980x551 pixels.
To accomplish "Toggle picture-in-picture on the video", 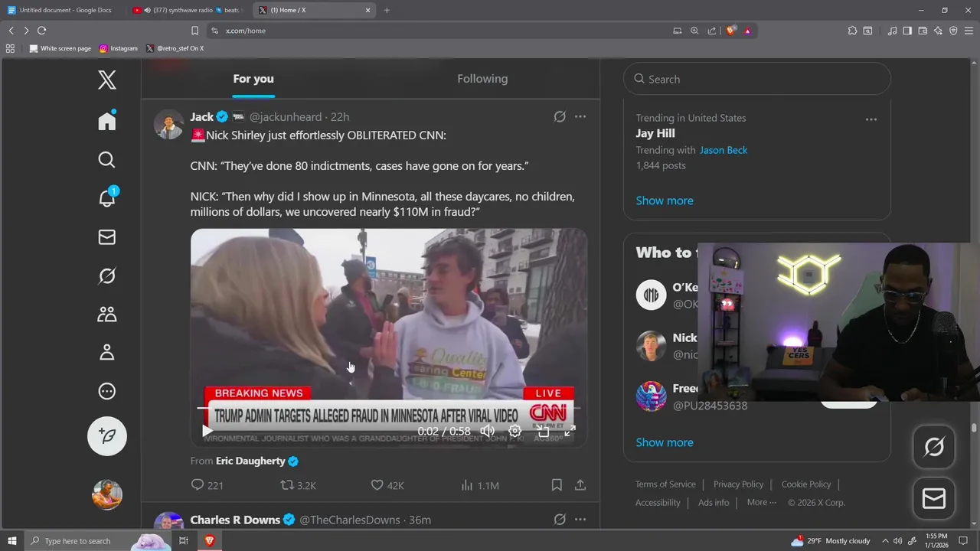I will 543,431.
